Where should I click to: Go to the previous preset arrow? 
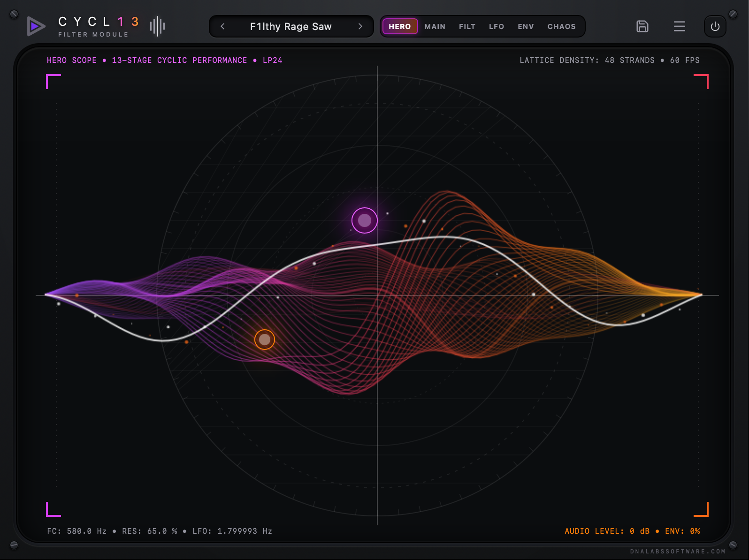222,26
